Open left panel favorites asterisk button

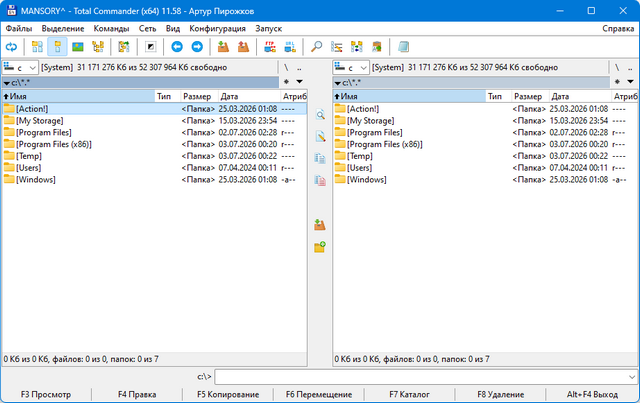pos(287,82)
